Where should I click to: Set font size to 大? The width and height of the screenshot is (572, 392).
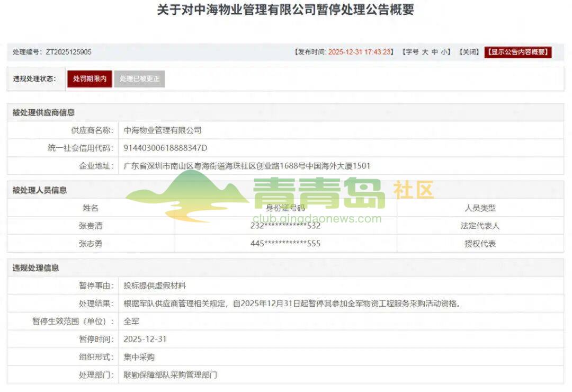pos(425,52)
